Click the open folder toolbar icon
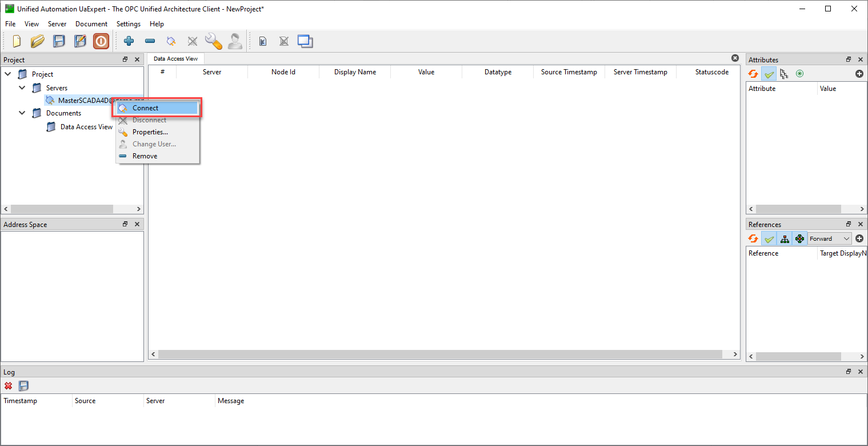 tap(38, 41)
